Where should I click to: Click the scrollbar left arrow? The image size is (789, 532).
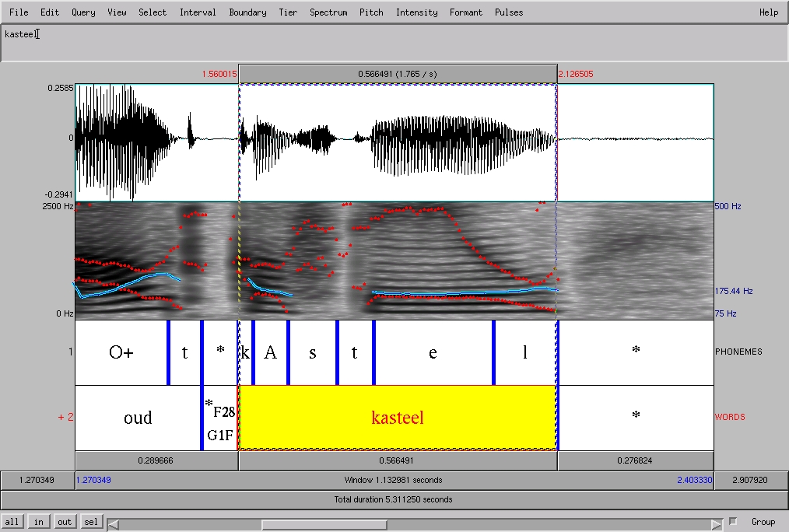pos(114,524)
